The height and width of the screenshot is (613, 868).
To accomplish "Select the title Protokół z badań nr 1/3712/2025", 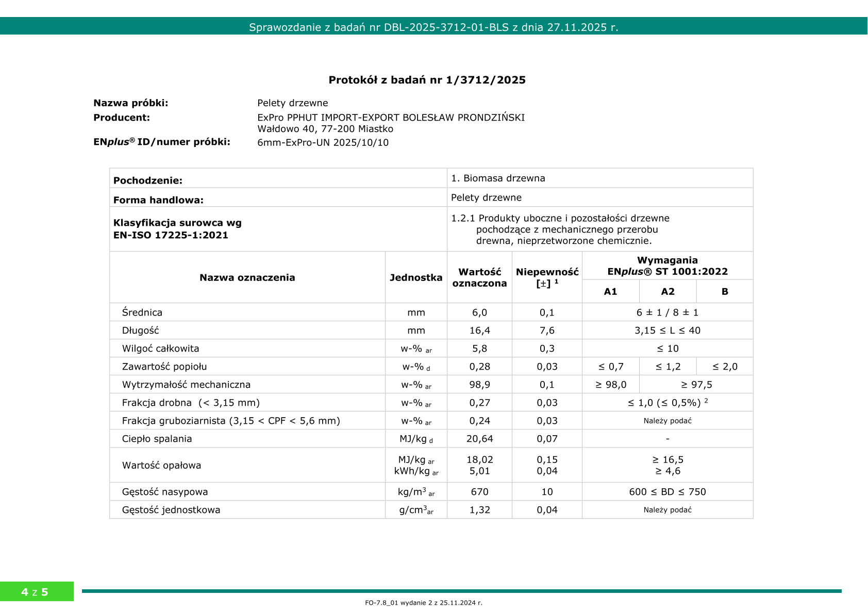I will 434,80.
